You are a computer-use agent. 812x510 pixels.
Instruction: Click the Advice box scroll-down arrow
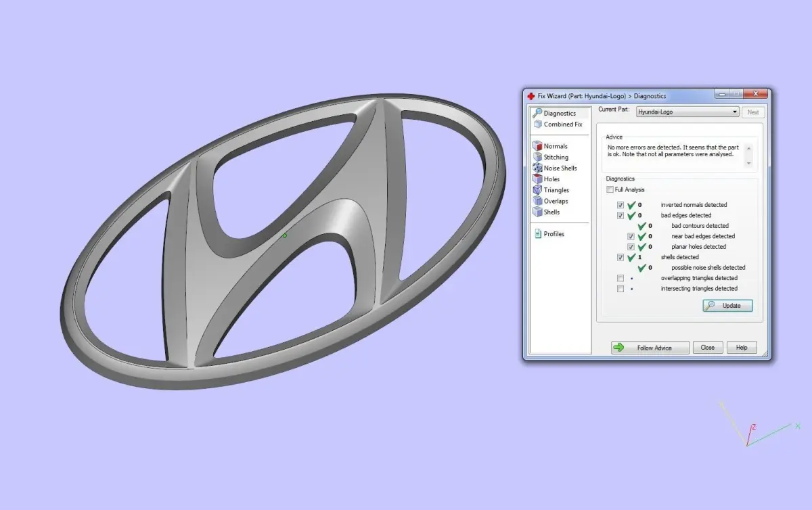[x=748, y=163]
